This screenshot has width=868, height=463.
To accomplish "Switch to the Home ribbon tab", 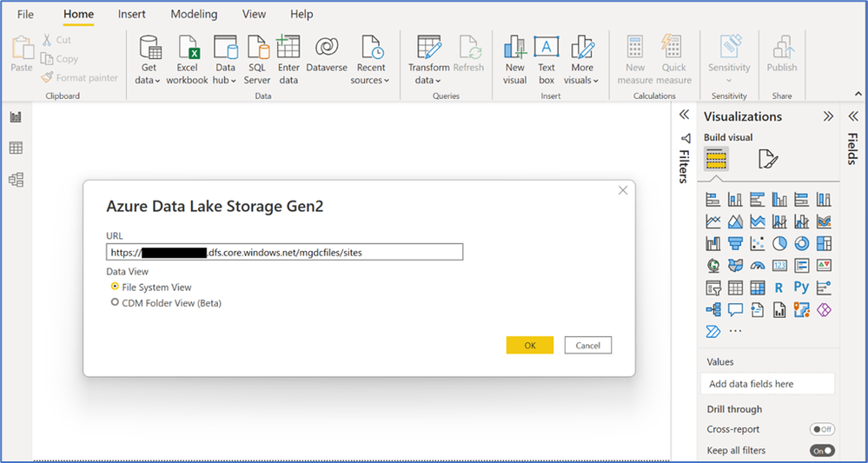I will (78, 15).
